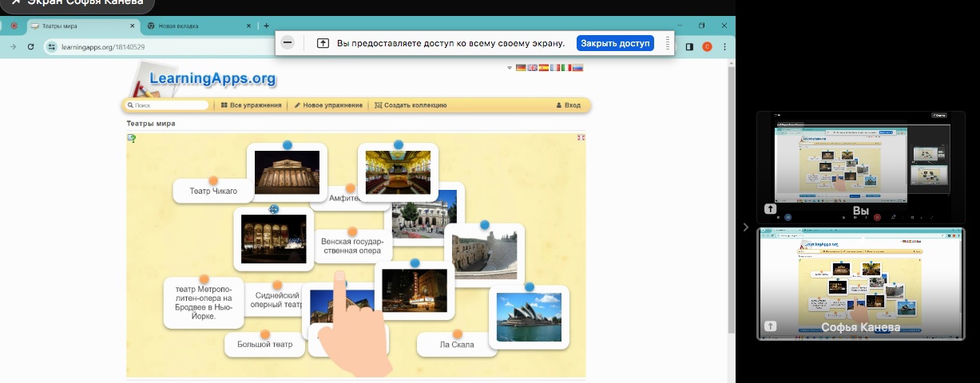Minimize the screen sharing notification bar
The image size is (980, 383).
288,42
